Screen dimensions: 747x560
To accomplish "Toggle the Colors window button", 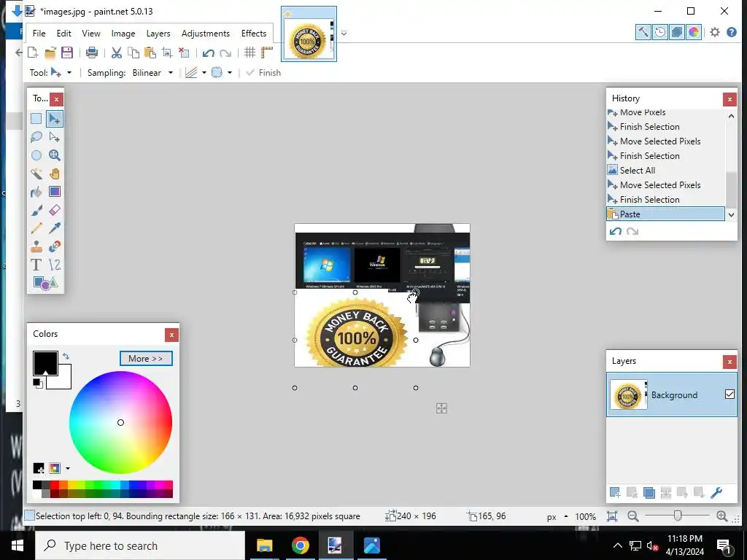I will coord(694,32).
